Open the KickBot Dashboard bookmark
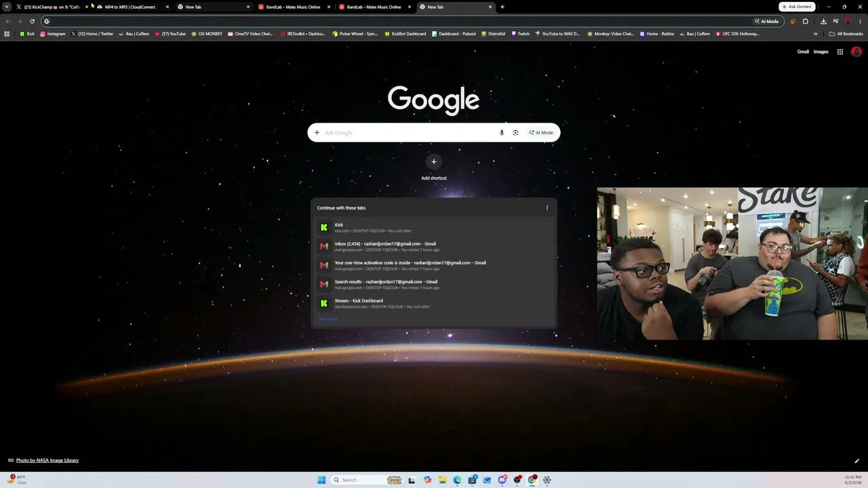The image size is (868, 488). pyautogui.click(x=405, y=34)
